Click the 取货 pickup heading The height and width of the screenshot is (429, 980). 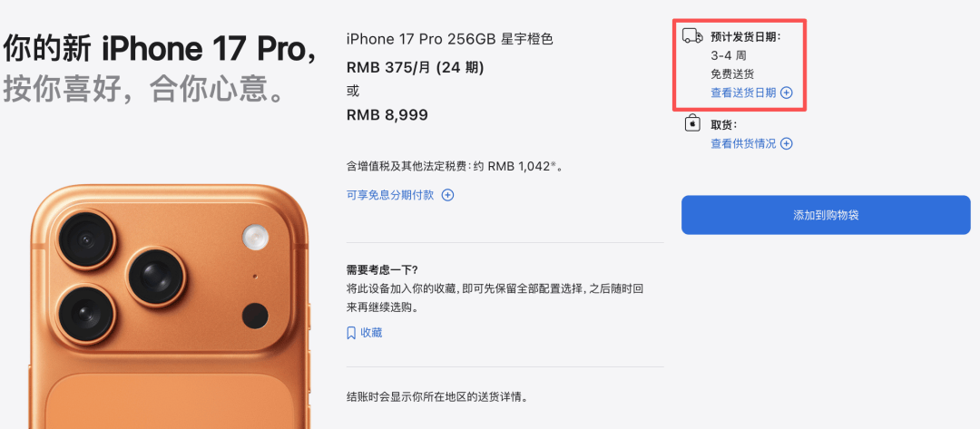coord(724,124)
